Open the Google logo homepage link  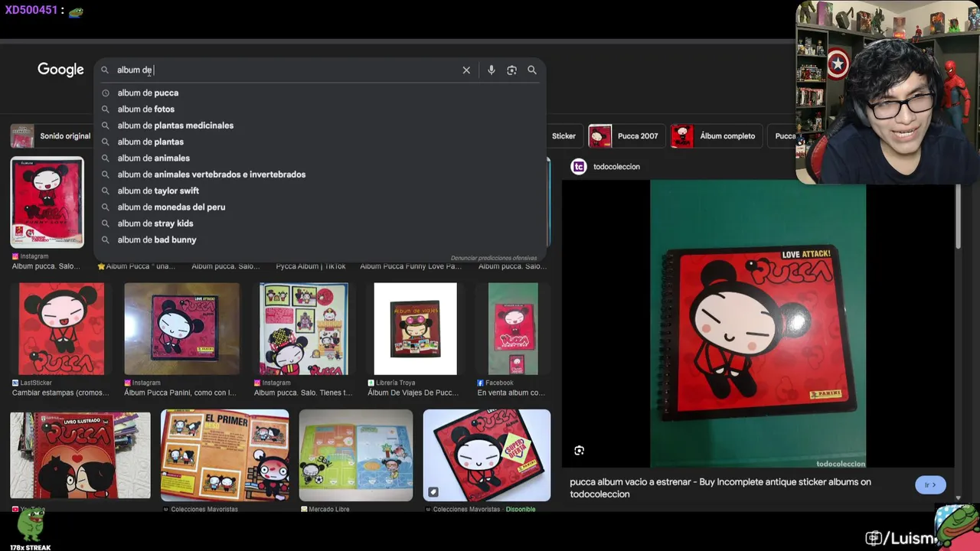tap(60, 70)
